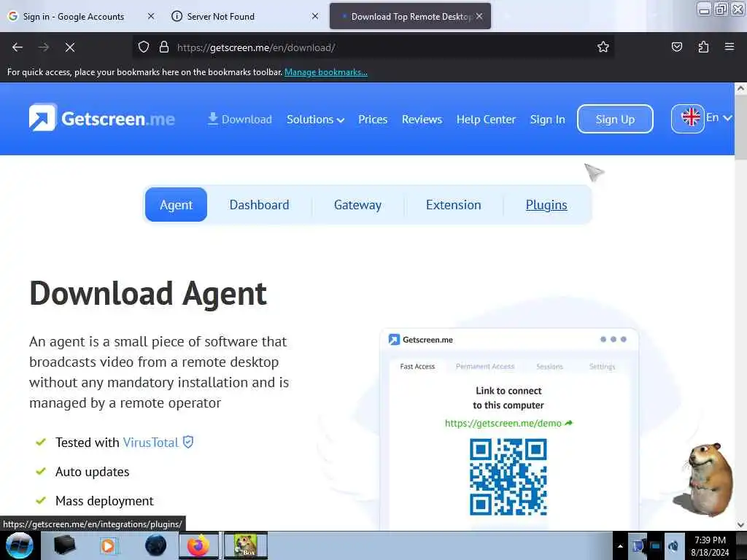Screen dimensions: 747x560
Task: Click the page scrollbar down arrow
Action: [740, 525]
